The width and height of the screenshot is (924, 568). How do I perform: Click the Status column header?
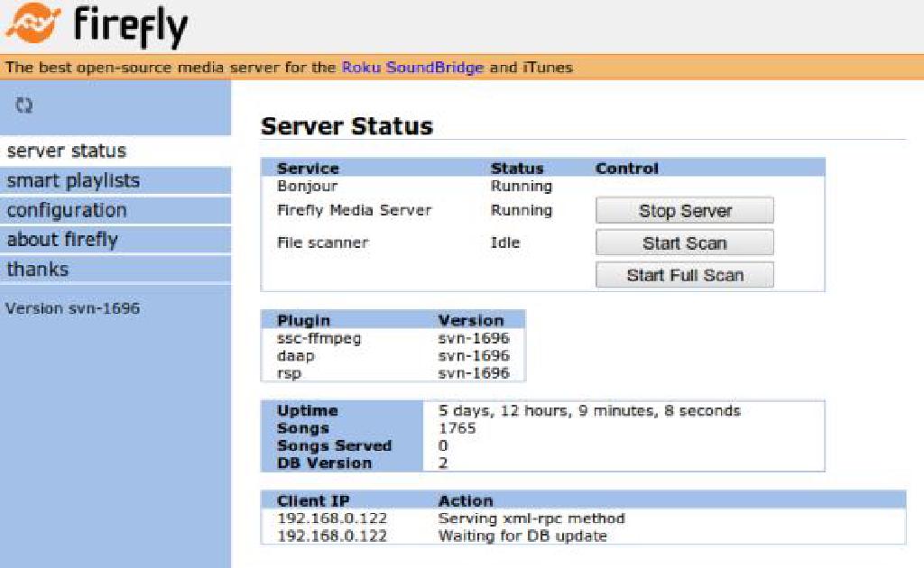click(x=517, y=169)
